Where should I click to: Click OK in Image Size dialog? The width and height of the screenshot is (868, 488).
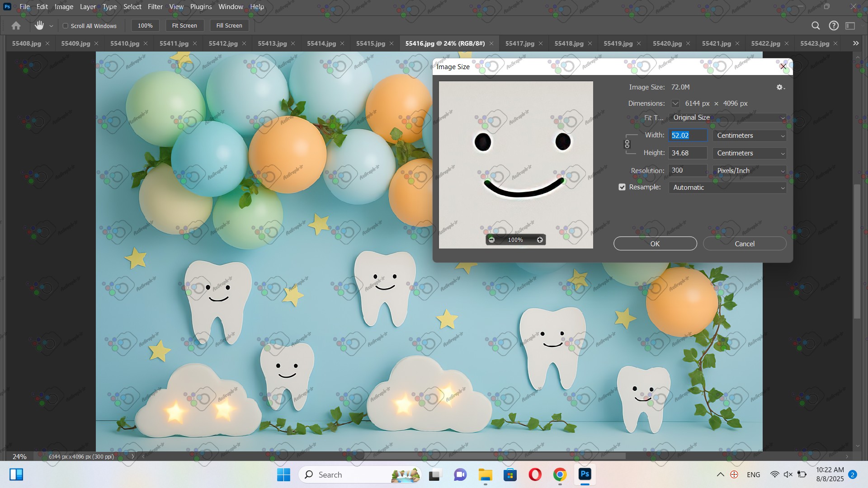point(655,244)
